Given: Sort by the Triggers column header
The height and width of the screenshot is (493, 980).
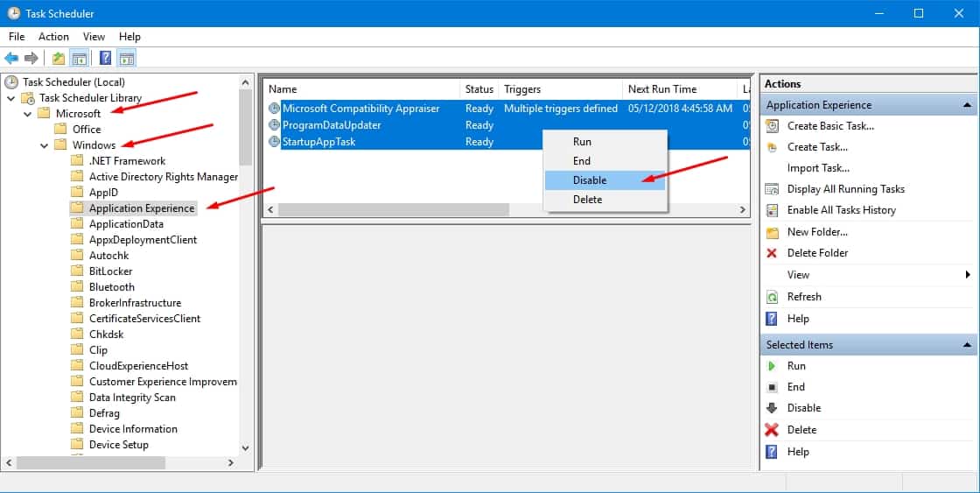Looking at the screenshot, I should coord(561,89).
